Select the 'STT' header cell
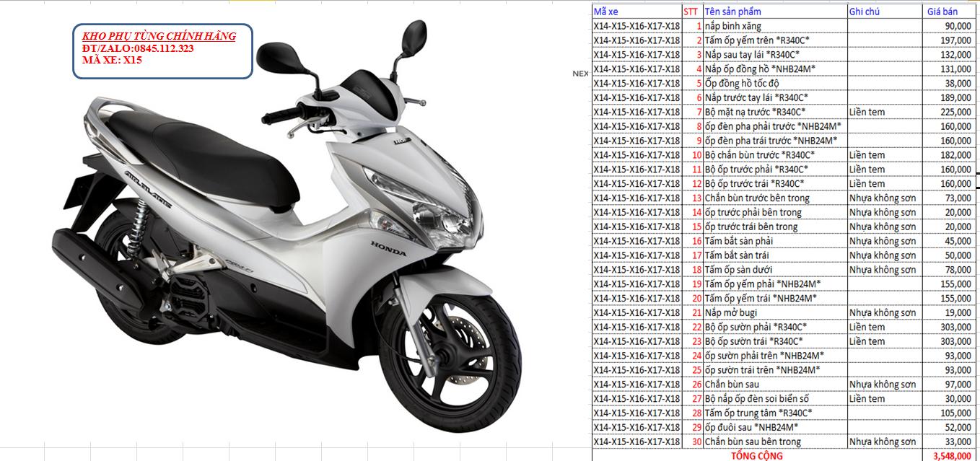This screenshot has height=461, width=980. tap(692, 12)
